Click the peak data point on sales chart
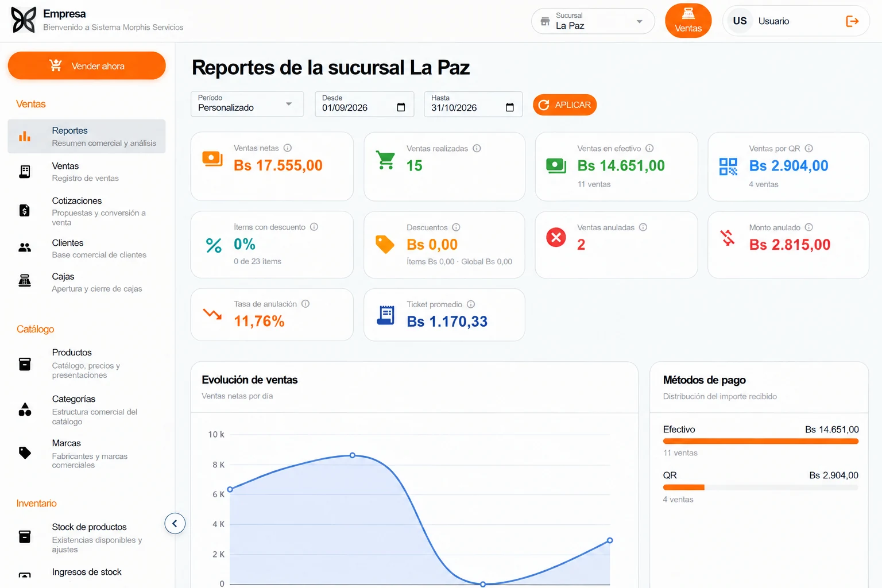Viewport: 882px width, 588px height. point(353,455)
